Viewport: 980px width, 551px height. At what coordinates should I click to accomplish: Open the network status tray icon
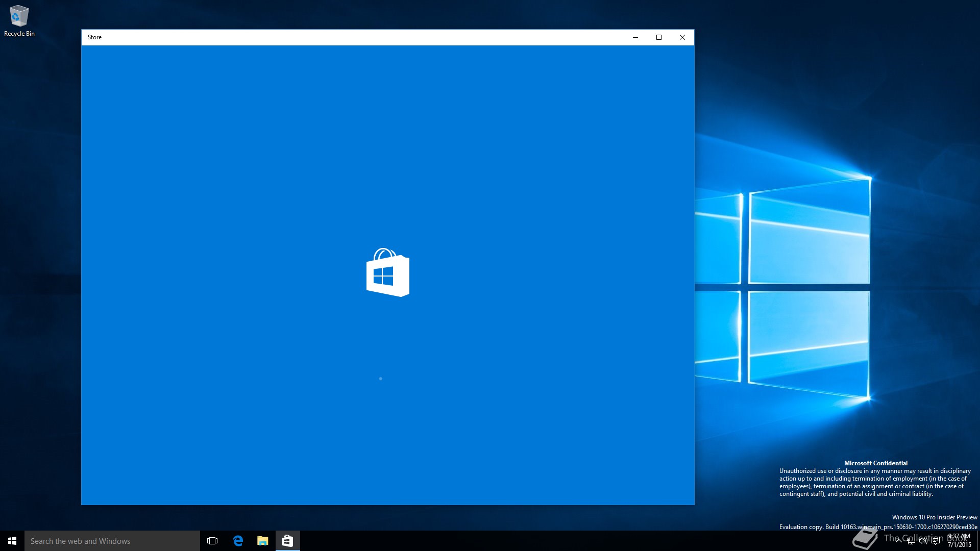point(911,541)
